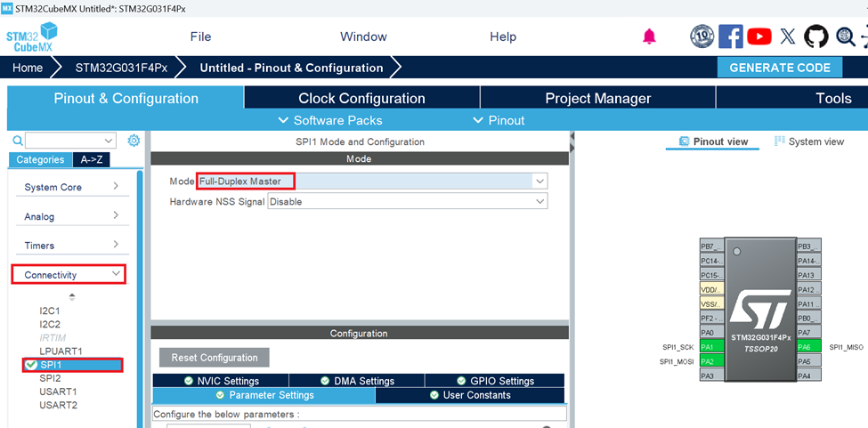The width and height of the screenshot is (868, 428).
Task: Open the GitHub icon link
Action: (816, 36)
